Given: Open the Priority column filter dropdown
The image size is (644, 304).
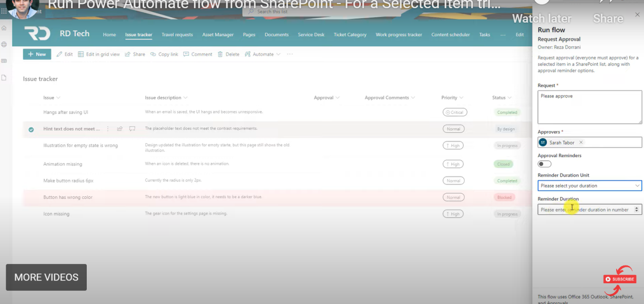Looking at the screenshot, I should tap(462, 98).
